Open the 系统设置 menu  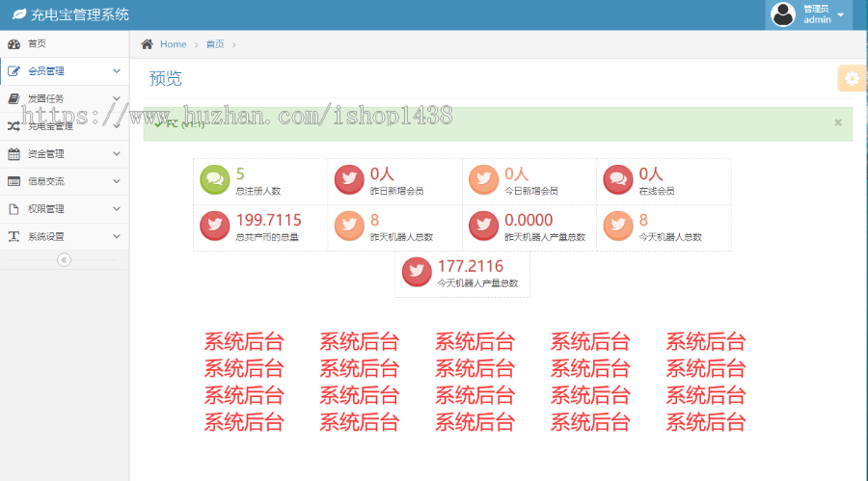(65, 236)
